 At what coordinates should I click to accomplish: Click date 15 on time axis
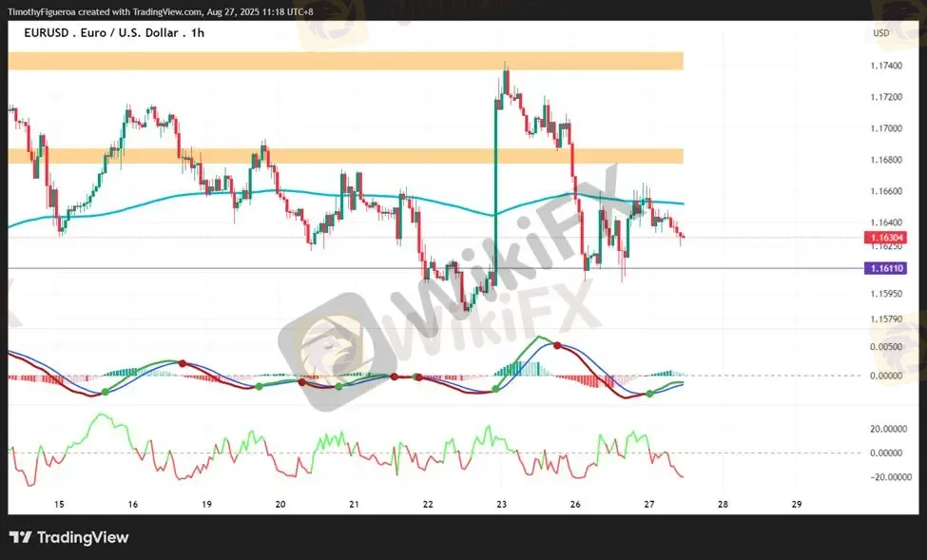[x=59, y=505]
